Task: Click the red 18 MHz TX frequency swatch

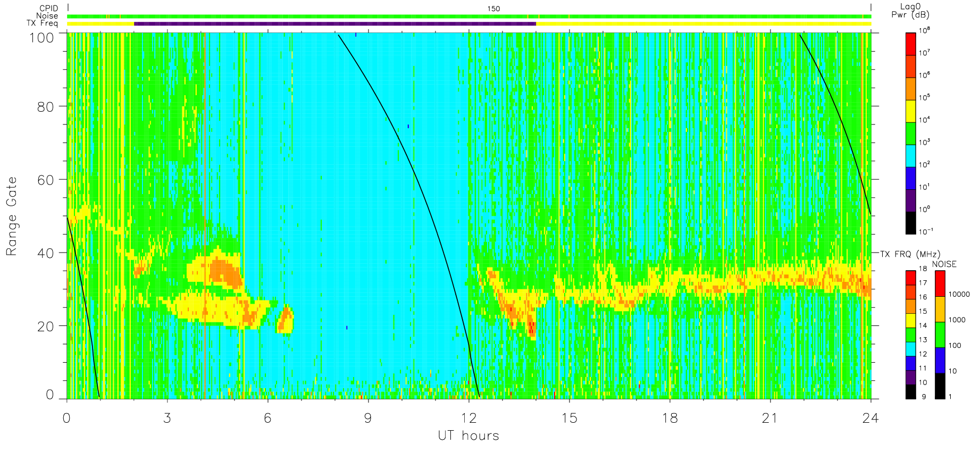Action: click(910, 278)
